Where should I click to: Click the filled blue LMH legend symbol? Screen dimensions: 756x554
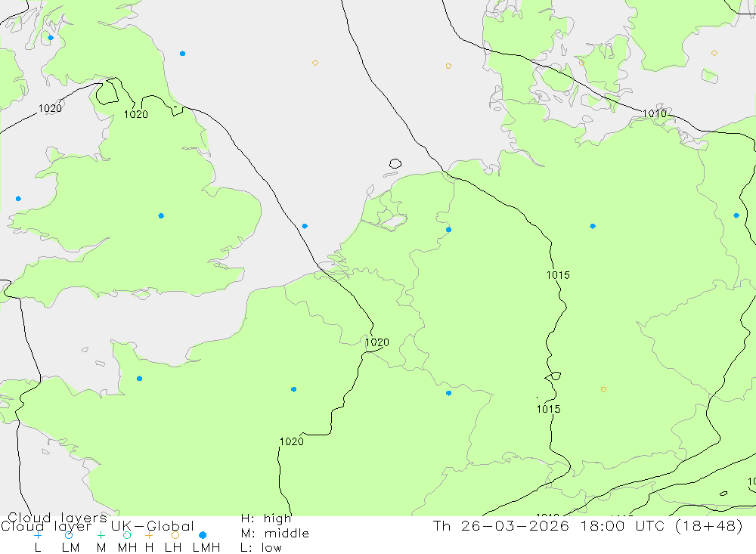pyautogui.click(x=203, y=535)
